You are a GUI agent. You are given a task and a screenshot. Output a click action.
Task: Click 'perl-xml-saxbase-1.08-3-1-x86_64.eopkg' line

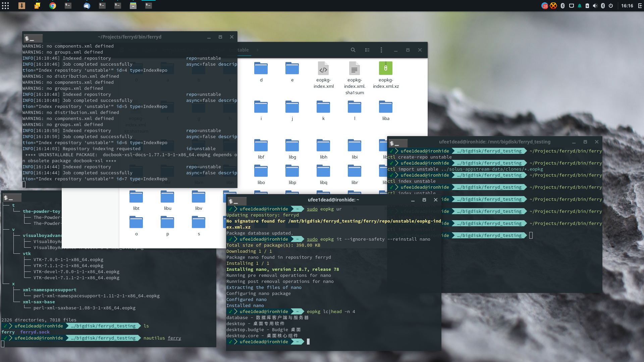point(85,308)
